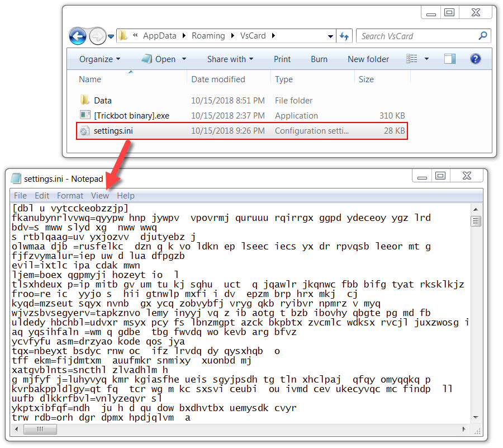Screen dimensions: 503x448
Task: Click New folder in the toolbar
Action: 368,59
